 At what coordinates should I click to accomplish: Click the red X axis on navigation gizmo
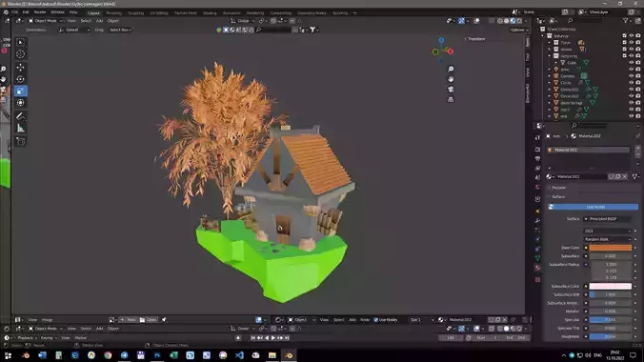[x=451, y=51]
